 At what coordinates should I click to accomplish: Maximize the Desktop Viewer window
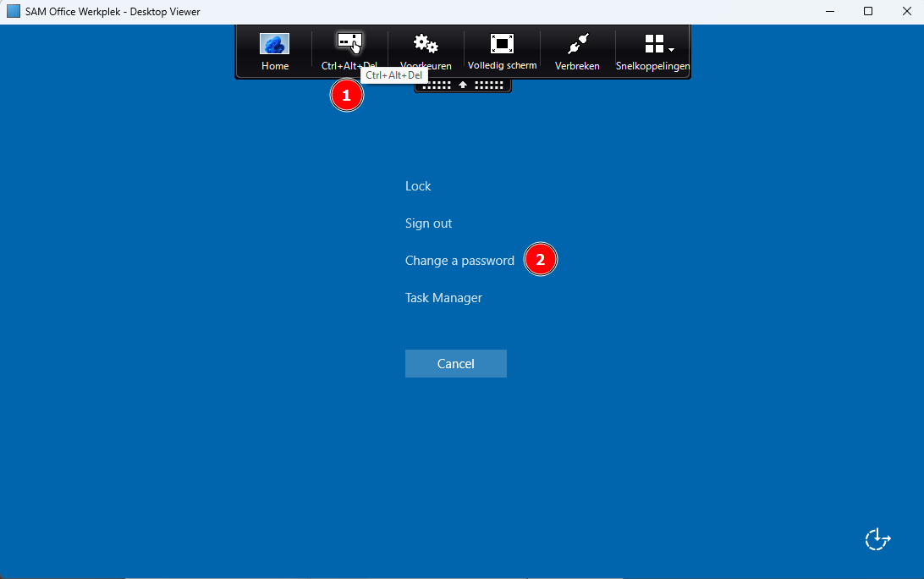coord(868,11)
